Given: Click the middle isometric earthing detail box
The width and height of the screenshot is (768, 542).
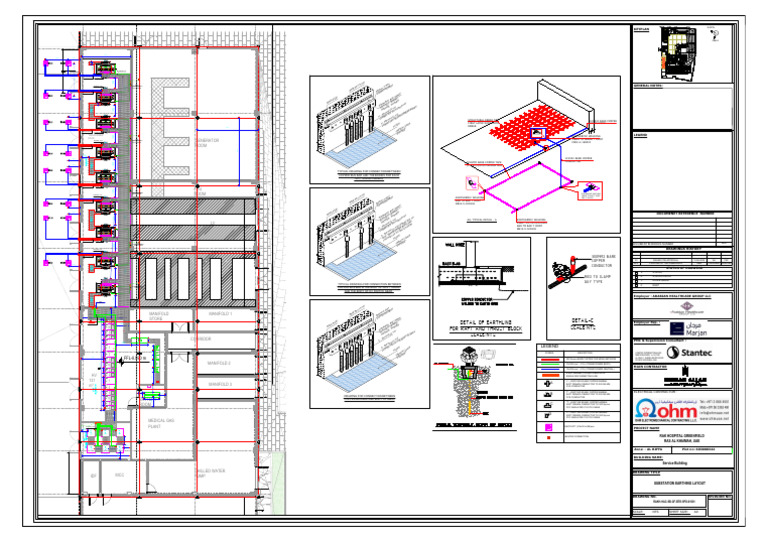Looking at the screenshot, I should (x=369, y=241).
